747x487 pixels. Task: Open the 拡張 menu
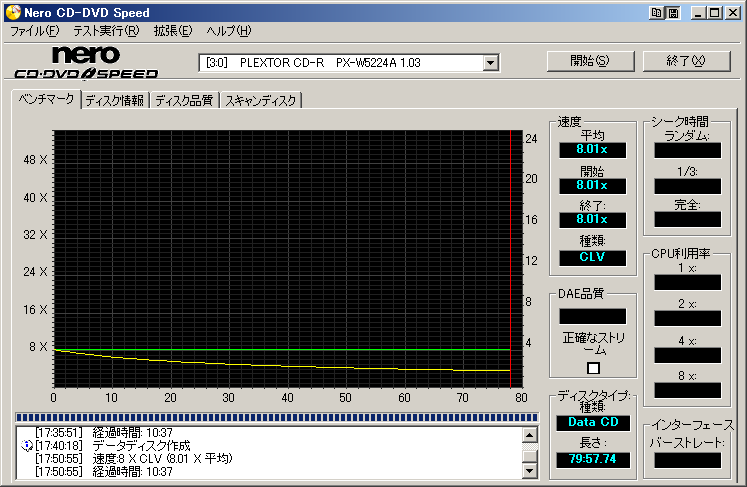click(x=172, y=31)
